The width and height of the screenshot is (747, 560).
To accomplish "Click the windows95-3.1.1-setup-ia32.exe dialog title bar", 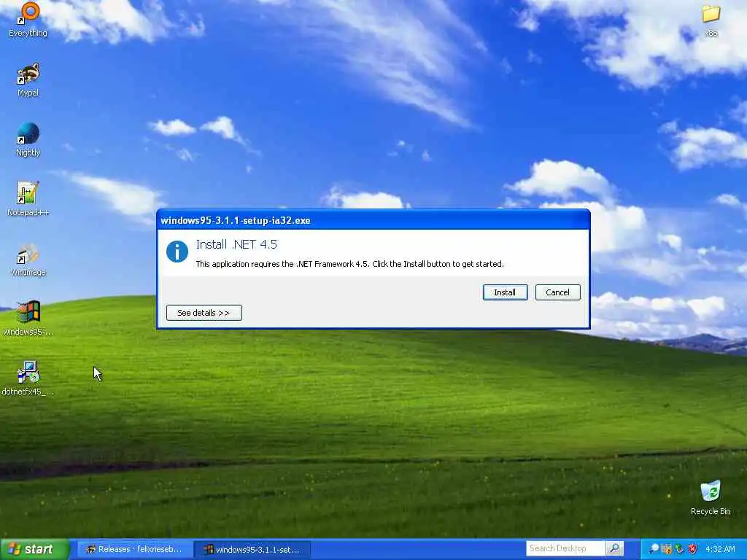I will pyautogui.click(x=373, y=220).
